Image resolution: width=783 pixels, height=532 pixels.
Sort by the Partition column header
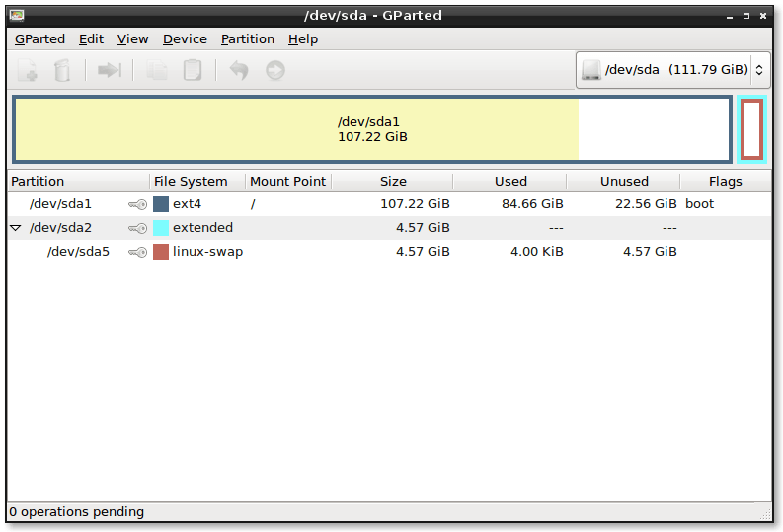tap(78, 182)
